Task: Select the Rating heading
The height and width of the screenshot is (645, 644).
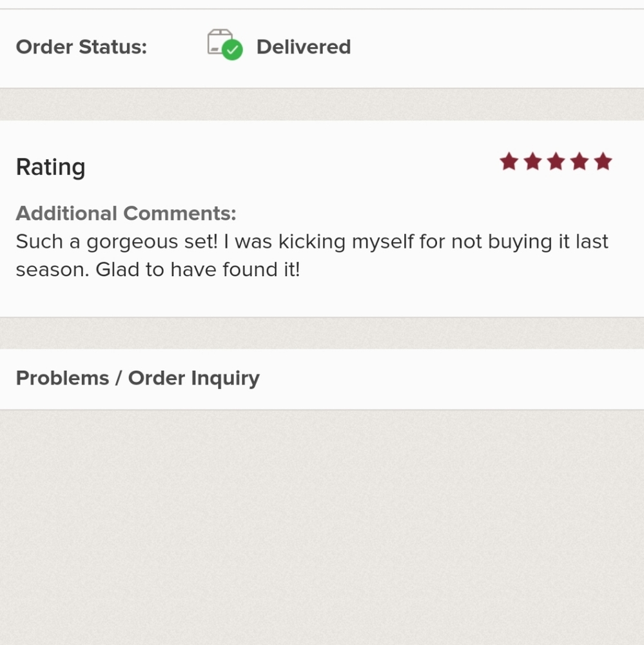Action: tap(50, 167)
